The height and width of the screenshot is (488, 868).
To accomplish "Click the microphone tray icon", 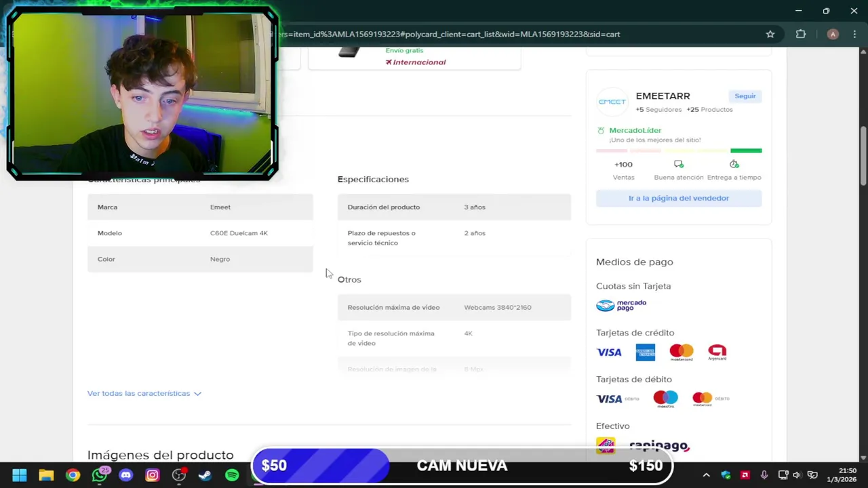I will [x=764, y=475].
